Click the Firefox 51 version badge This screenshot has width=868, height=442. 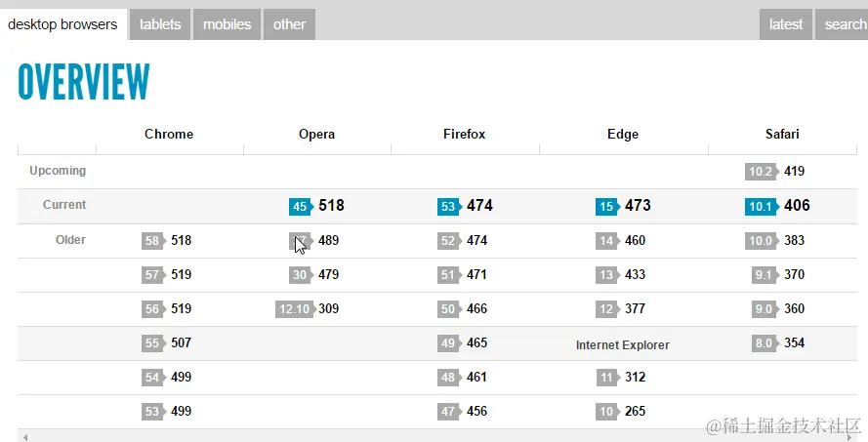(449, 275)
